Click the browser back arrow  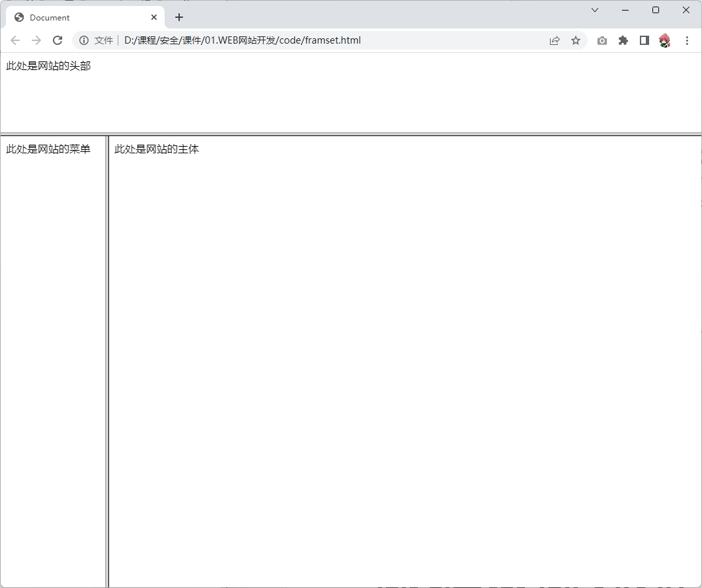15,40
